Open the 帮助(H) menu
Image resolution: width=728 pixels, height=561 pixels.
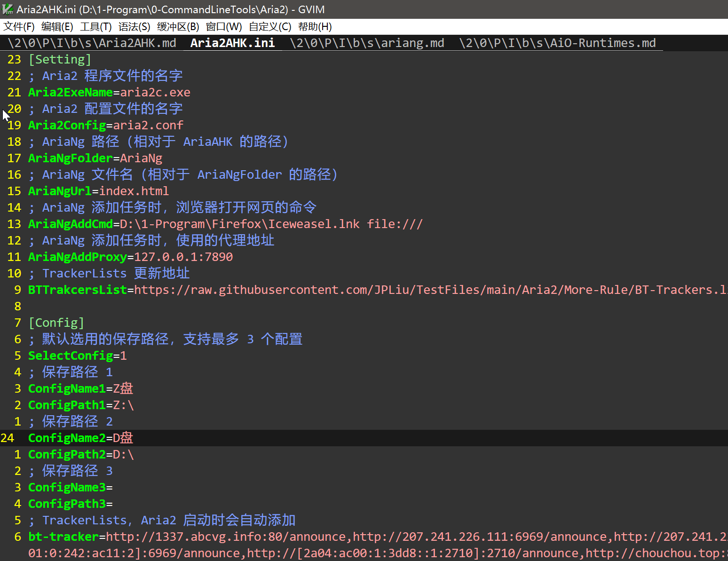coord(315,27)
